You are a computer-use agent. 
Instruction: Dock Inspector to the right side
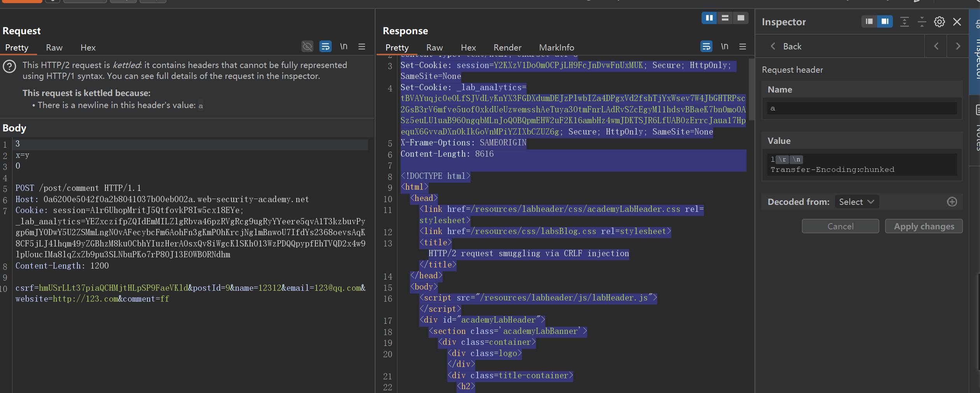tap(885, 21)
